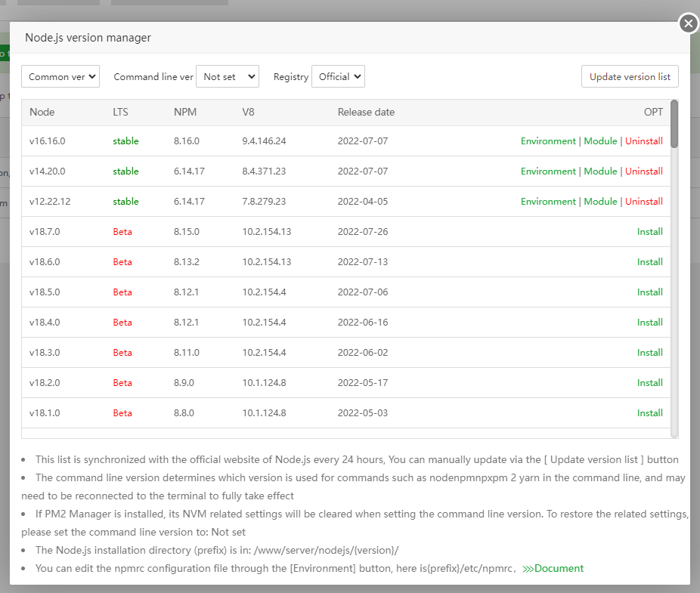Open Module manager for v16.16.0
Image resolution: width=700 pixels, height=593 pixels.
click(600, 141)
